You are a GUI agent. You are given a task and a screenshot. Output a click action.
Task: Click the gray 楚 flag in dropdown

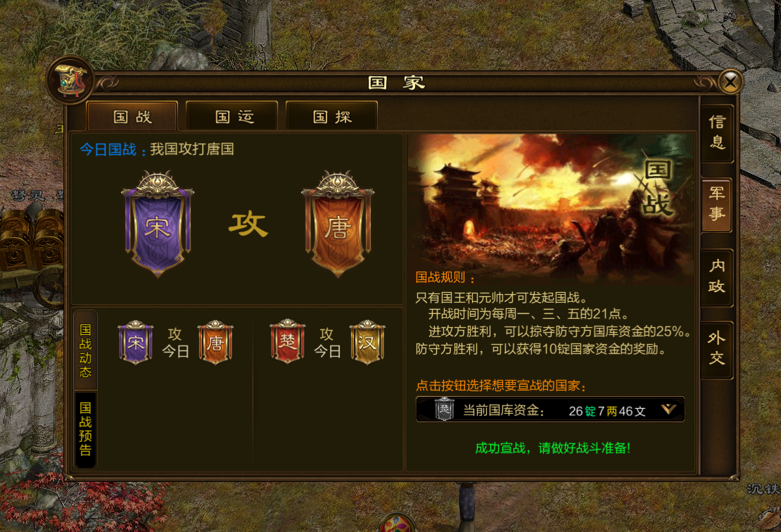coord(444,410)
